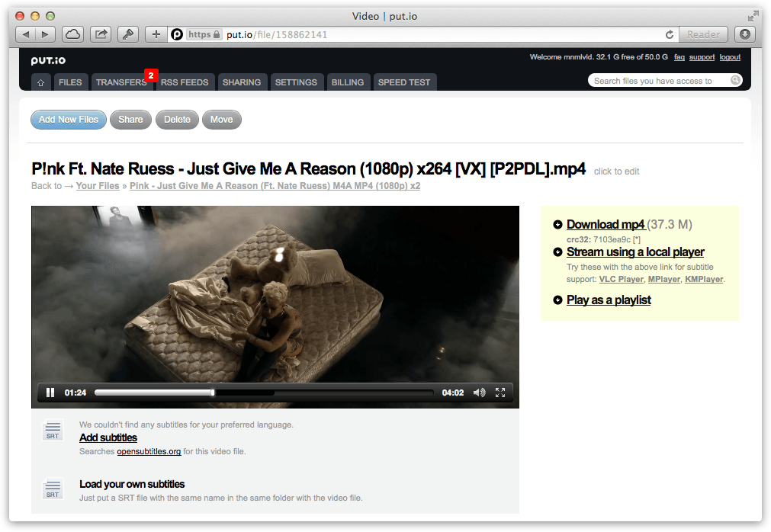The height and width of the screenshot is (532, 771).
Task: Click the put.io logo
Action: 48,60
